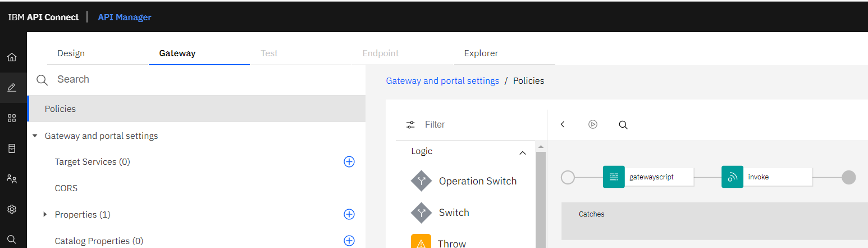Click the gatewayscript policy node icon
Viewport: 868px width, 248px height.
(614, 177)
